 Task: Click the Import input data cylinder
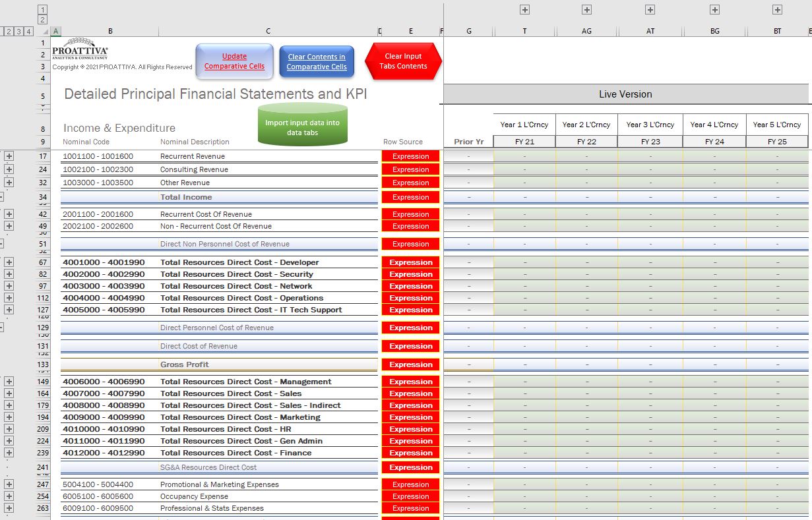tap(302, 124)
